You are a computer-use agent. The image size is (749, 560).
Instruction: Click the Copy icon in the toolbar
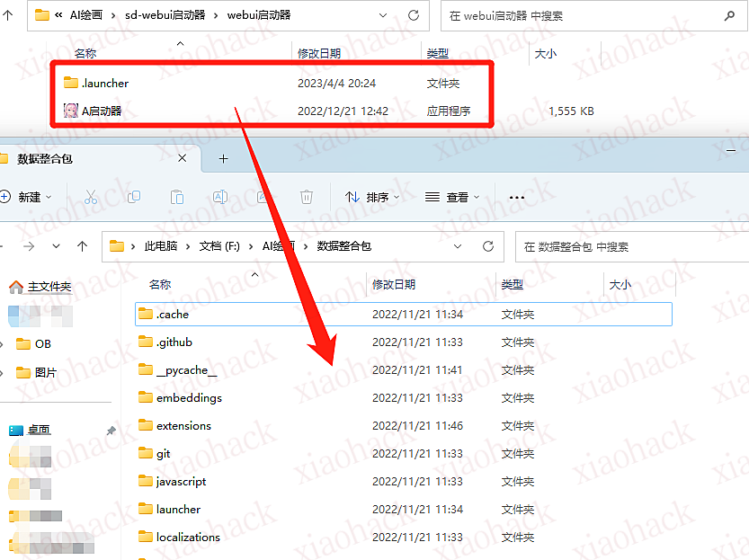[x=134, y=197]
